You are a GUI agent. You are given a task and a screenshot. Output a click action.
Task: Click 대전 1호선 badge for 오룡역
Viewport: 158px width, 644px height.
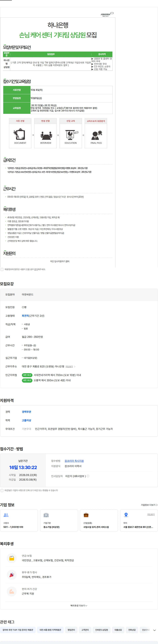(x=27, y=380)
